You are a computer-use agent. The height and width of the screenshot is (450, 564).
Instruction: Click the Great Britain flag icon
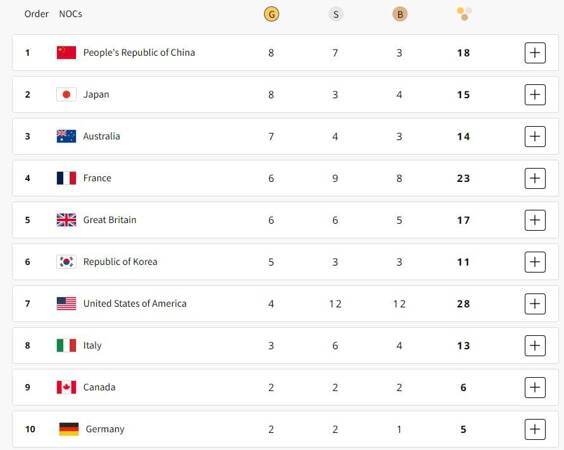pyautogui.click(x=66, y=220)
